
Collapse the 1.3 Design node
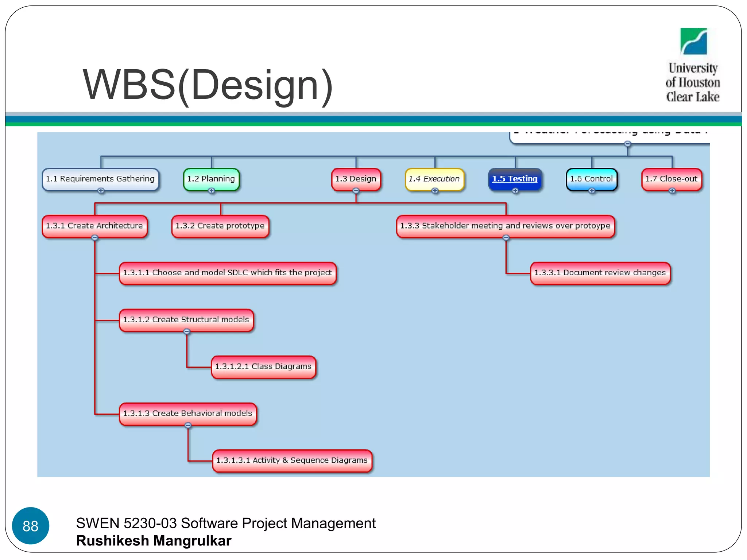click(356, 191)
